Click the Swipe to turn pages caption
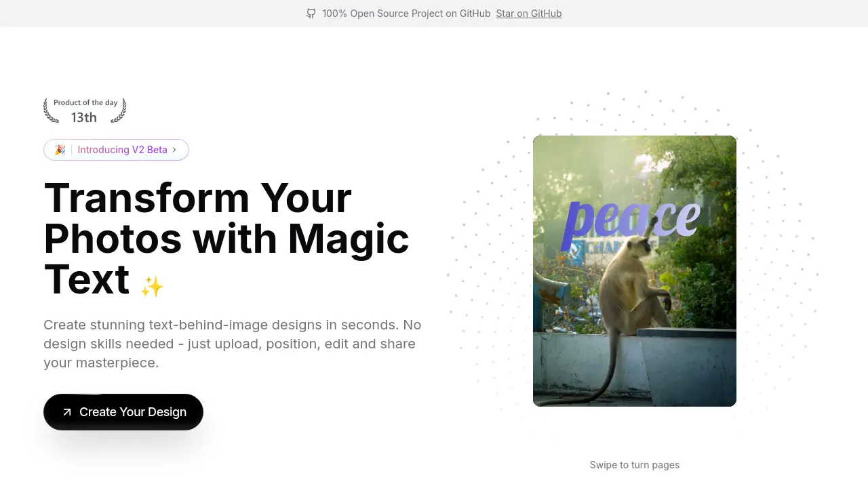 pyautogui.click(x=635, y=465)
